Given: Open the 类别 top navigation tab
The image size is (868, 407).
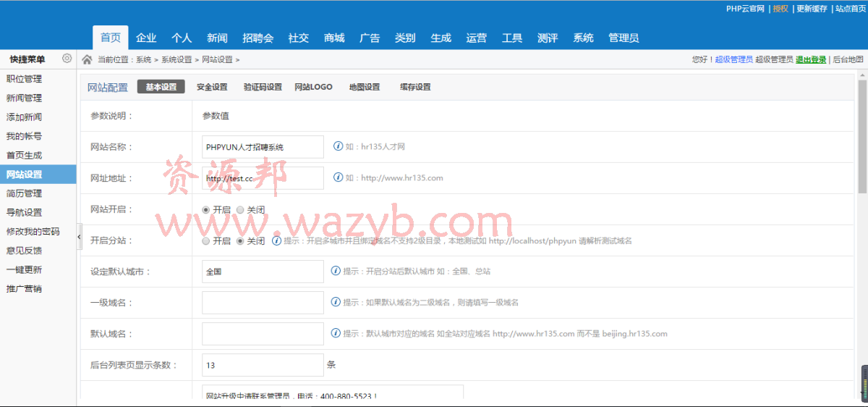Looking at the screenshot, I should click(x=405, y=38).
